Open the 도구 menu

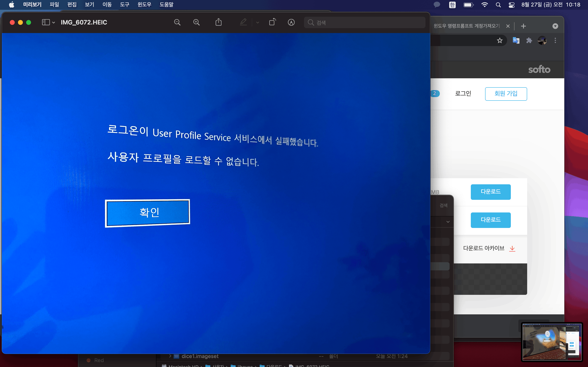point(125,5)
